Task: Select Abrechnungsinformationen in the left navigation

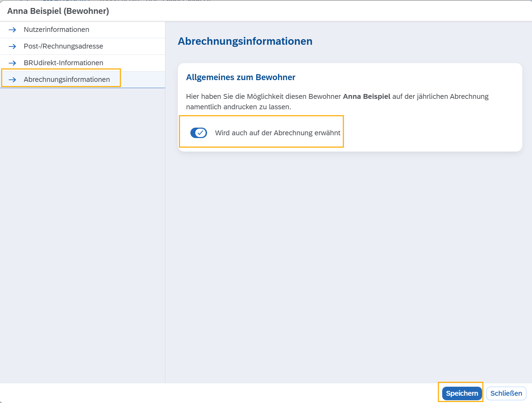Action: 83,80
